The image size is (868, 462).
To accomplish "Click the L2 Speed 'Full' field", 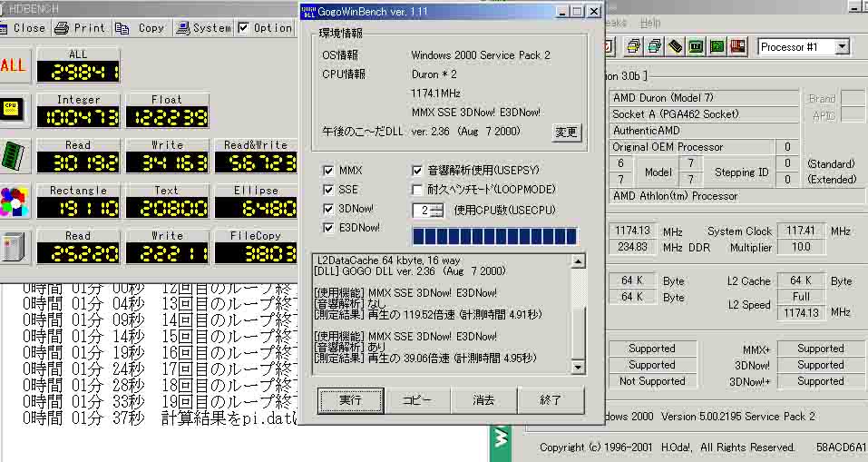I will 801,297.
